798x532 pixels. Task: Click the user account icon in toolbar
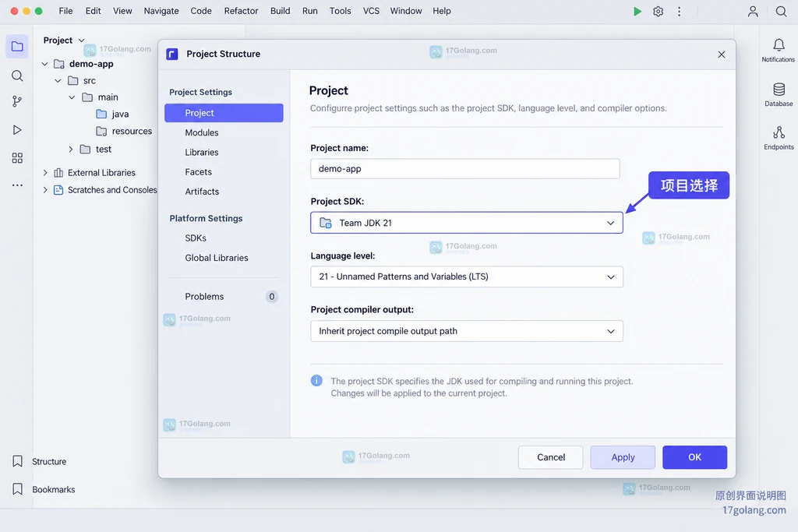(x=753, y=11)
